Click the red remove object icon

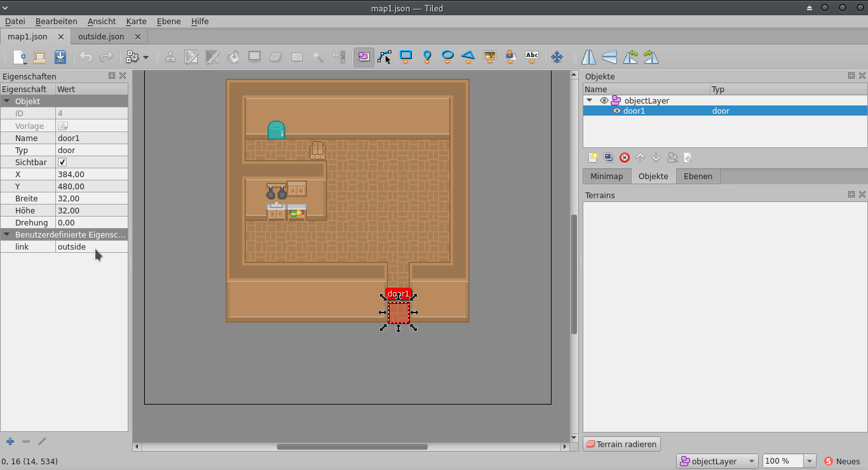click(x=625, y=158)
